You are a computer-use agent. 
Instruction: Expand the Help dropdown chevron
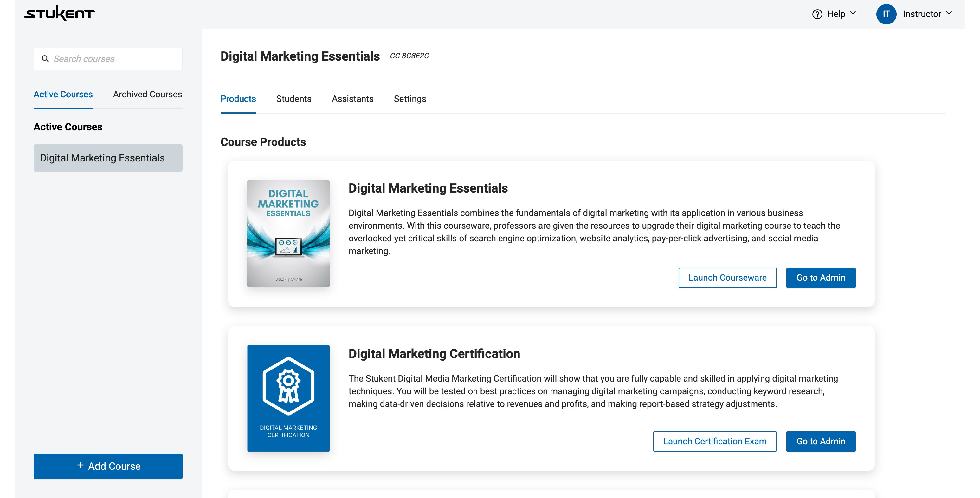pos(853,13)
